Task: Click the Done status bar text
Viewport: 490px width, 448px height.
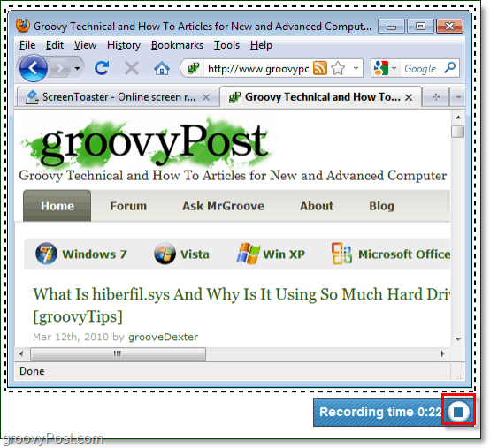Action: [x=32, y=371]
